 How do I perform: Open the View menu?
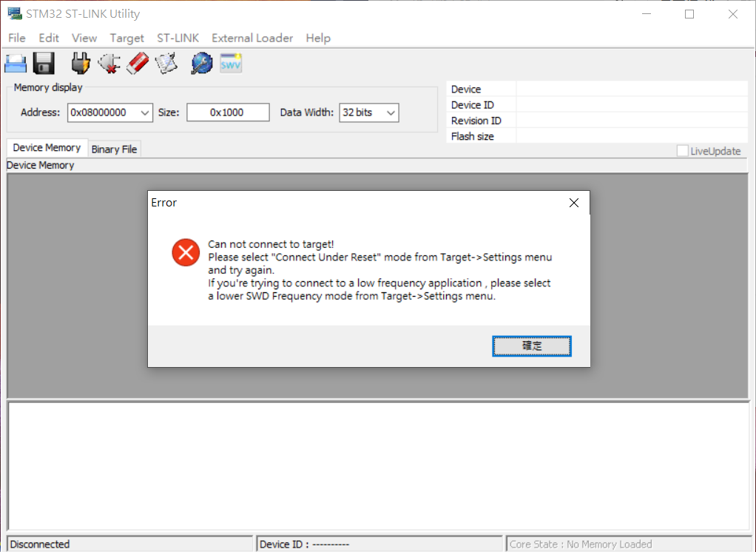coord(84,38)
